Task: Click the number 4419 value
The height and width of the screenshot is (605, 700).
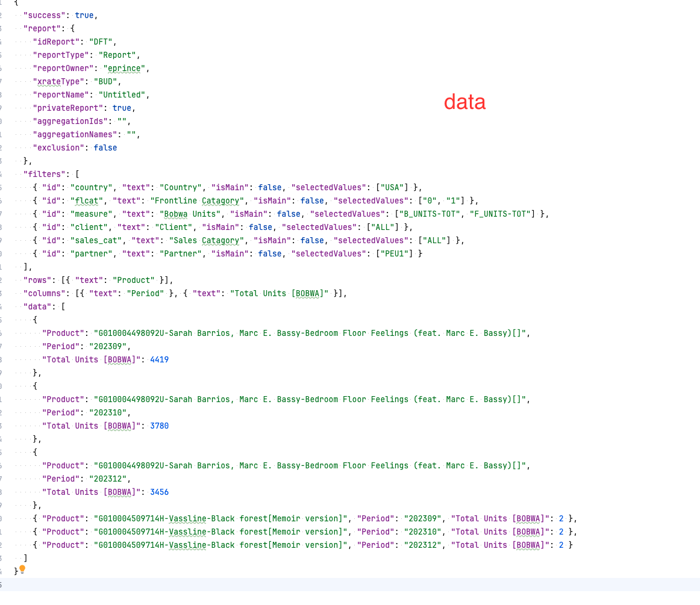Action: point(159,359)
